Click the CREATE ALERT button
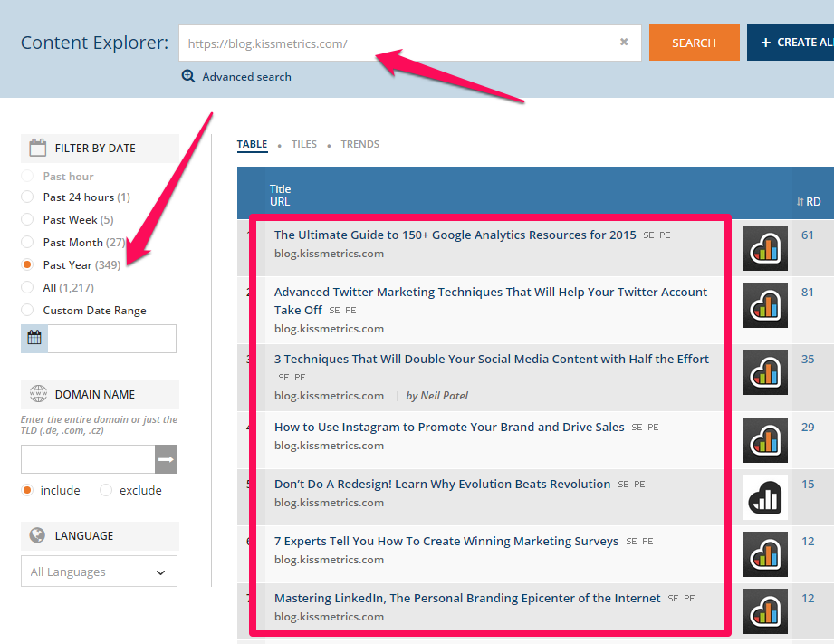Screen dimensions: 834x644 pos(791,43)
